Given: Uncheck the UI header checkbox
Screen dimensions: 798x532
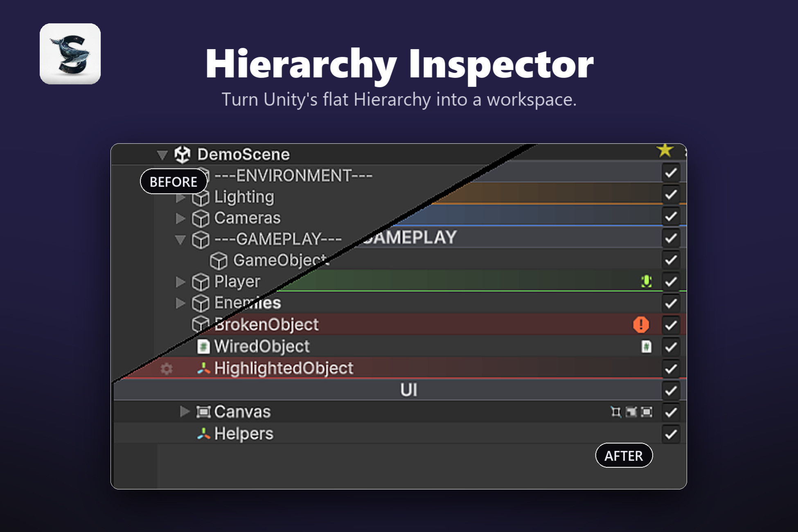Looking at the screenshot, I should [x=671, y=390].
